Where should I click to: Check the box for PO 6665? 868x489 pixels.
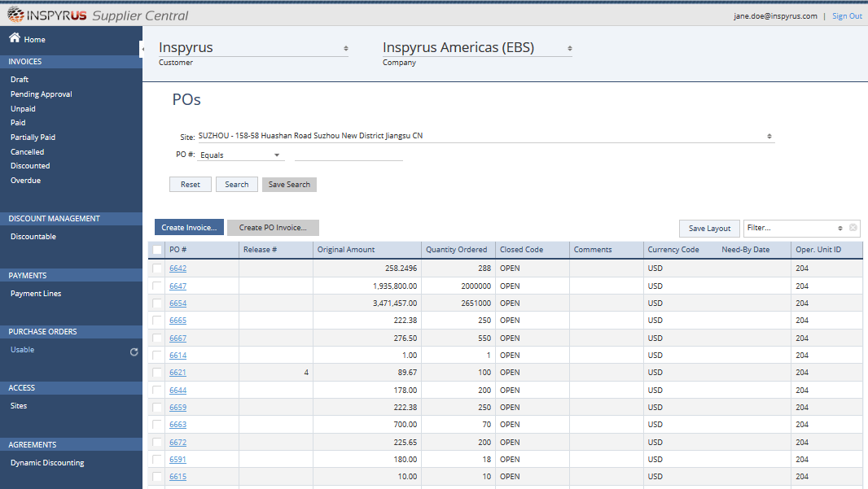point(157,321)
